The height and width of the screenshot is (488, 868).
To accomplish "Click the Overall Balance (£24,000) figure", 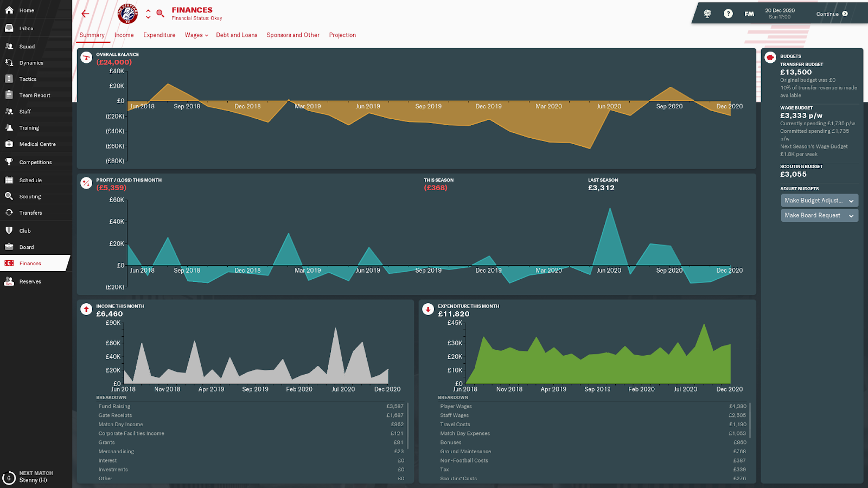I will 114,62.
